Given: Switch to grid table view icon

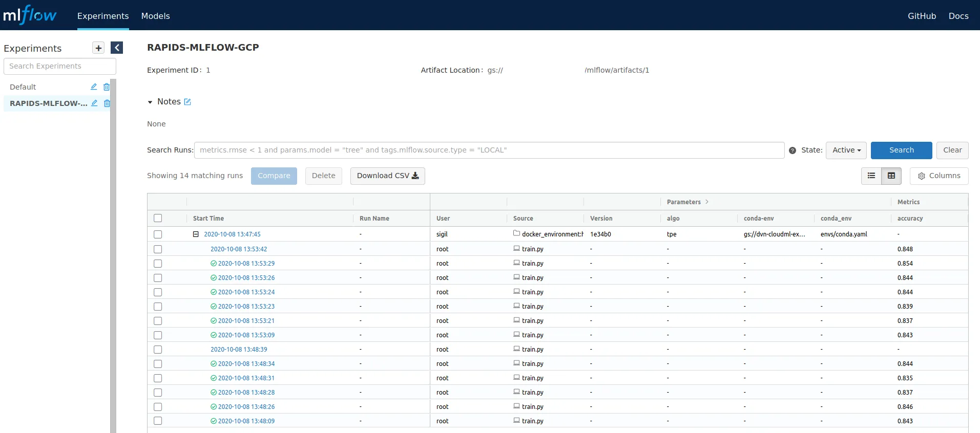Looking at the screenshot, I should tap(891, 176).
